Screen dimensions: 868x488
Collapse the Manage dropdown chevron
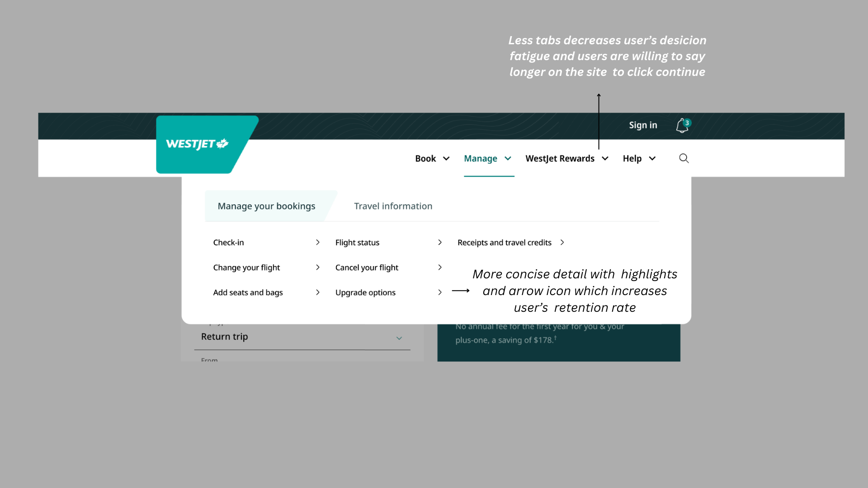click(508, 159)
